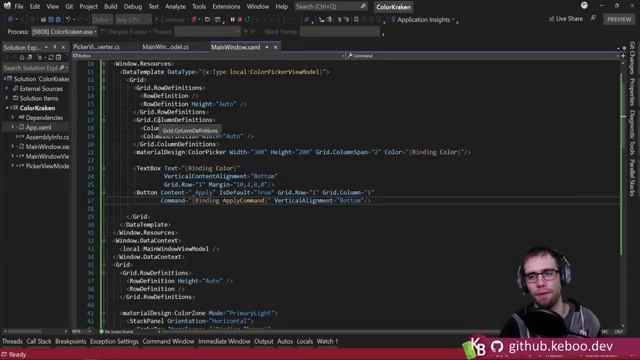Expand the Dependencies node
Viewport: 640px width, 360px height.
pyautogui.click(x=12, y=118)
